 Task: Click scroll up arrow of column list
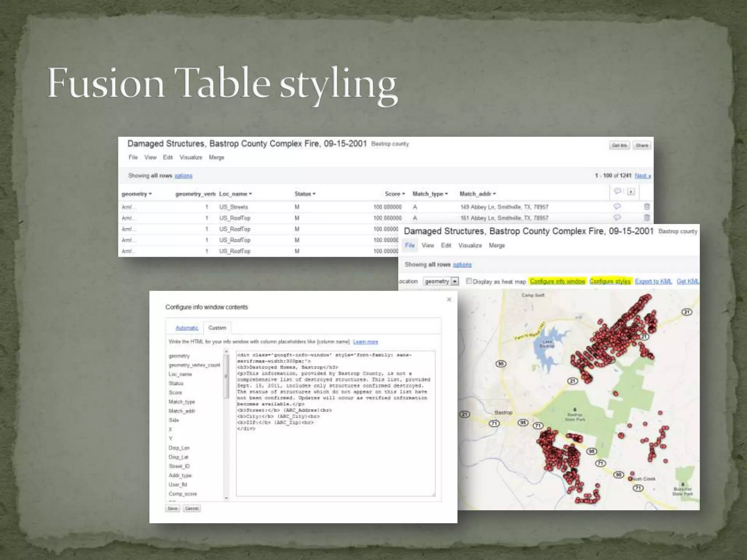point(226,351)
